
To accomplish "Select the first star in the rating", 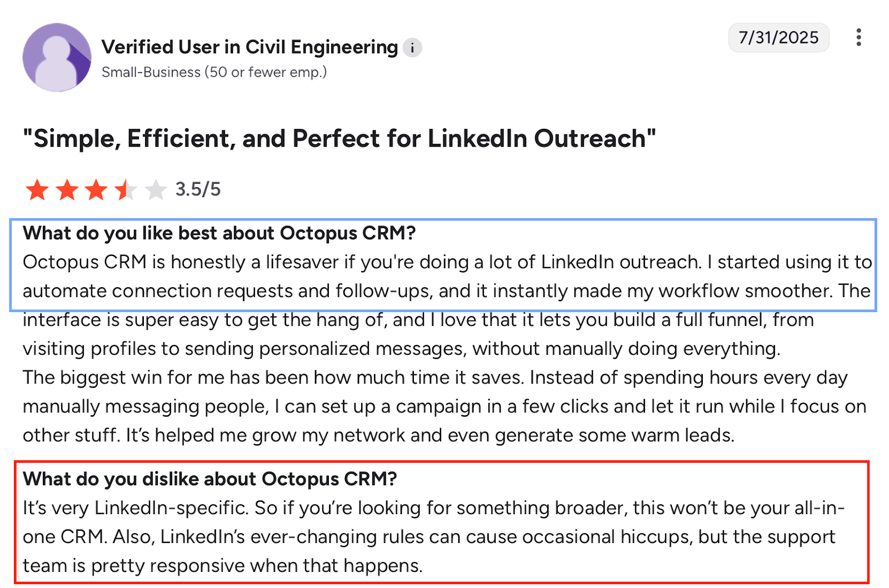I will (x=38, y=189).
